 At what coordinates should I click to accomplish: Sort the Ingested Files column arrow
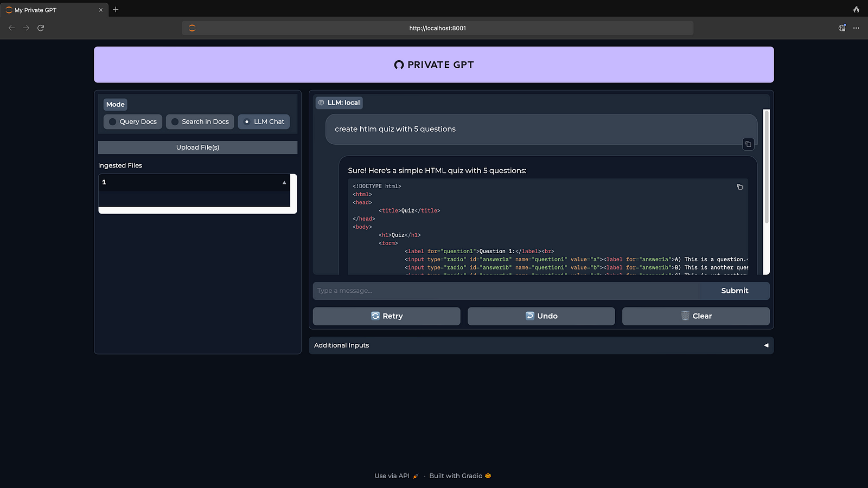[284, 183]
